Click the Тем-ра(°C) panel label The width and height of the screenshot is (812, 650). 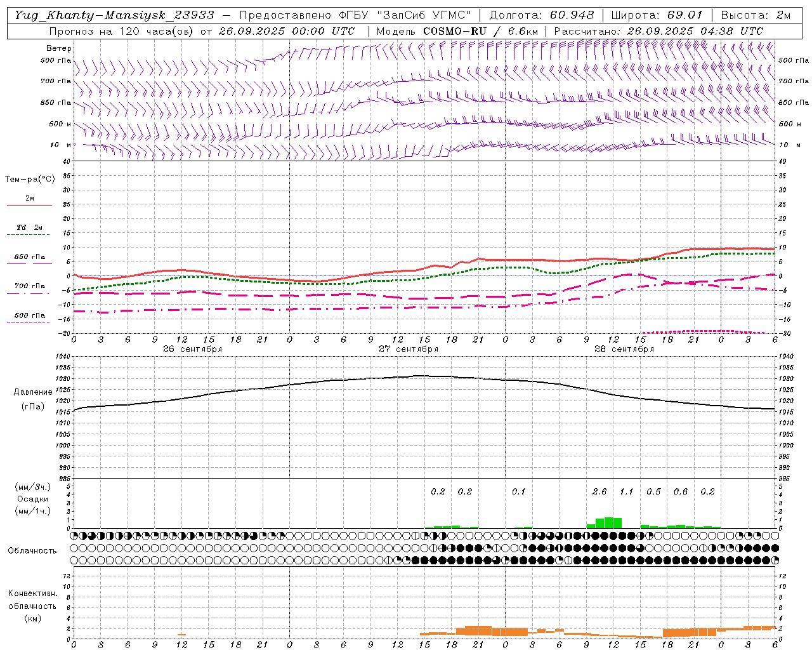pyautogui.click(x=30, y=179)
